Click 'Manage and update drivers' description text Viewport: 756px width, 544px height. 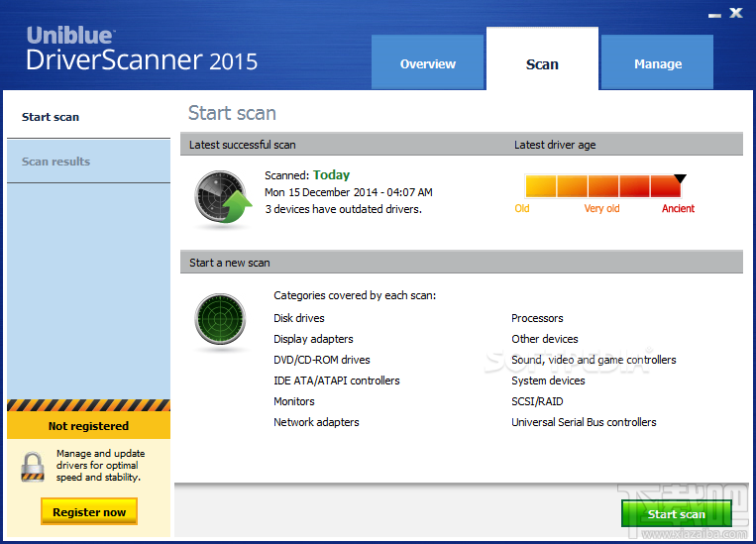[x=100, y=466]
